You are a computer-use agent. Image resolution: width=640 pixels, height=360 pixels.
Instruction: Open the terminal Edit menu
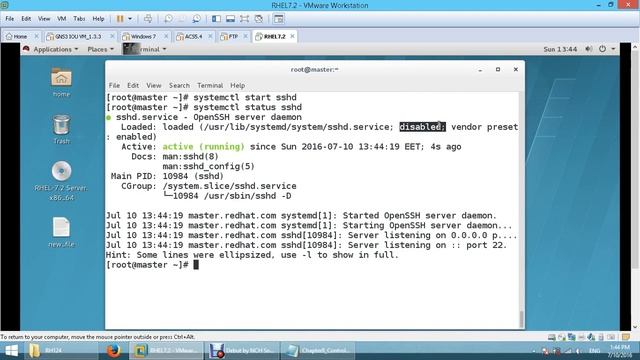(133, 85)
